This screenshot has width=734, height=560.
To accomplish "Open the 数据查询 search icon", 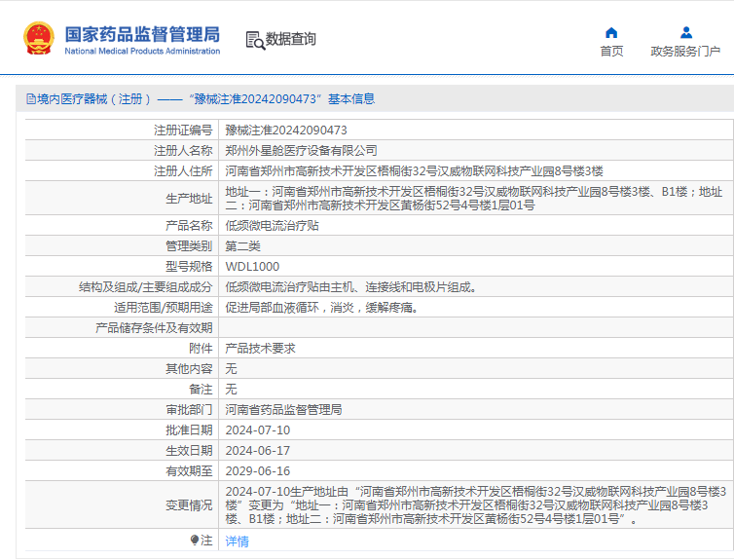I will [255, 40].
